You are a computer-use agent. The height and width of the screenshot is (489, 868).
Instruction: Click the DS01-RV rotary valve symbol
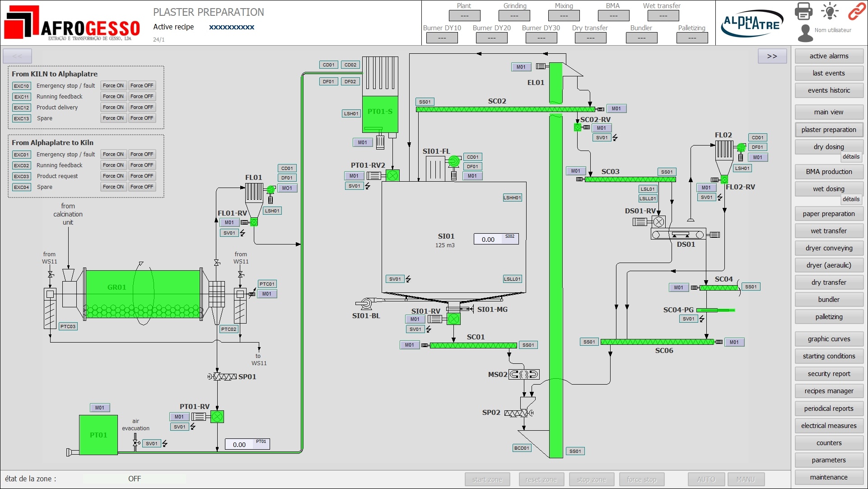[659, 221]
